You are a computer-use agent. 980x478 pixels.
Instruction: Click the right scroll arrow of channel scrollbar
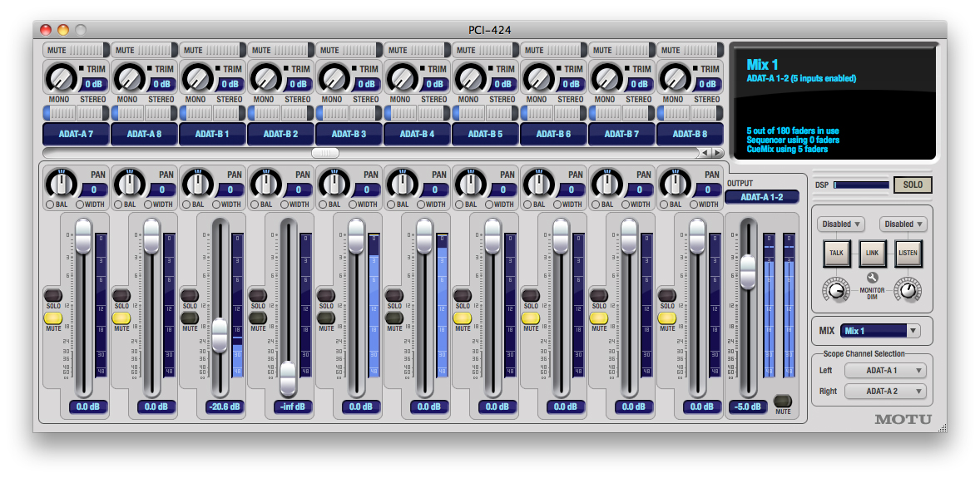click(x=717, y=152)
